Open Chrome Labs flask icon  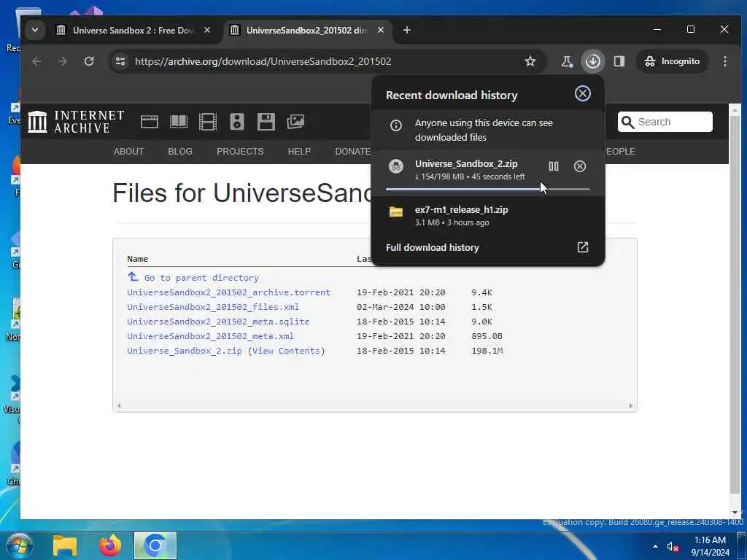point(566,61)
